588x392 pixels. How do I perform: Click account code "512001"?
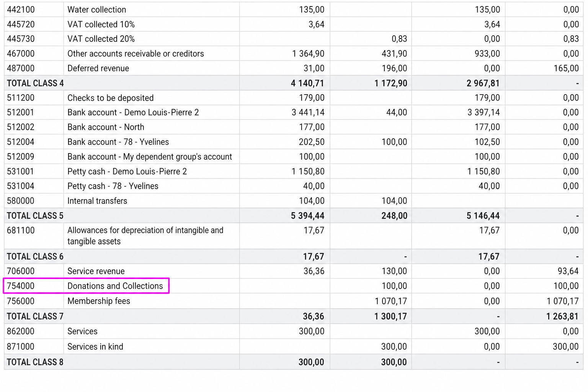[x=21, y=113]
